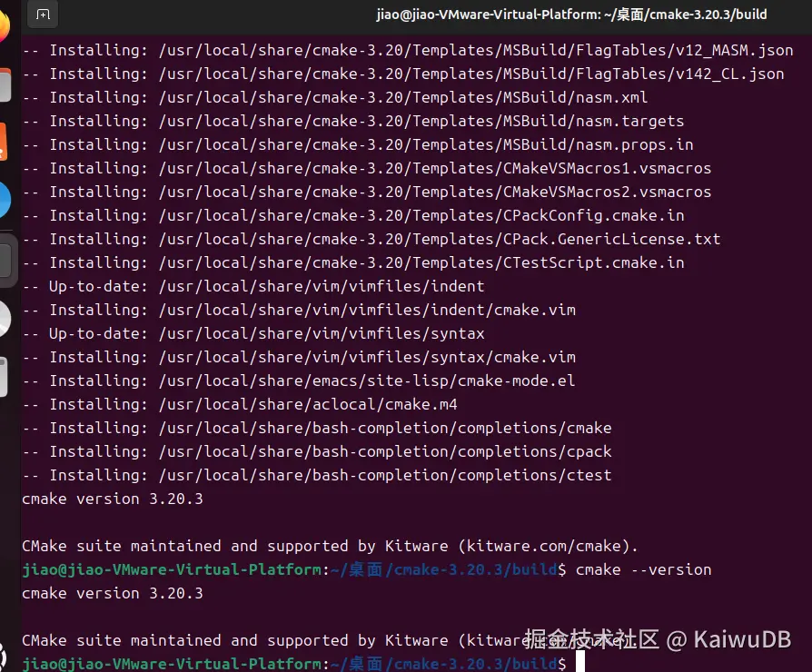Image resolution: width=812 pixels, height=672 pixels.
Task: Click the cmake version line below the --version command
Action: click(x=113, y=593)
